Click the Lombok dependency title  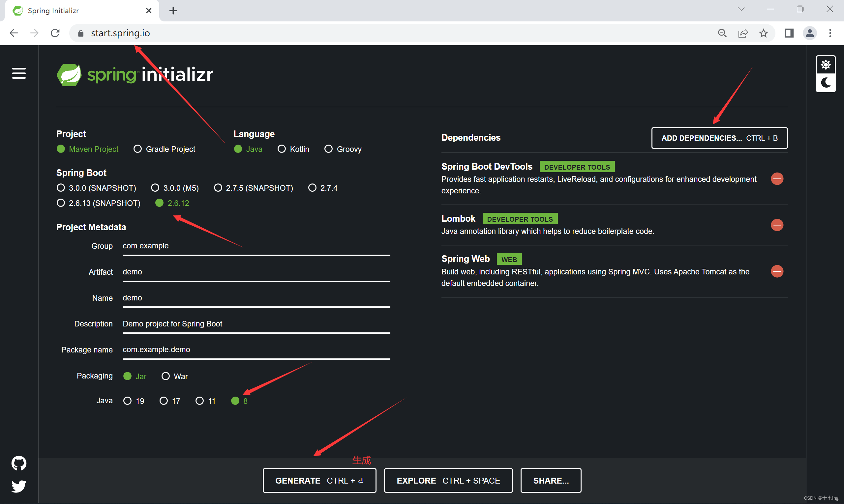458,218
